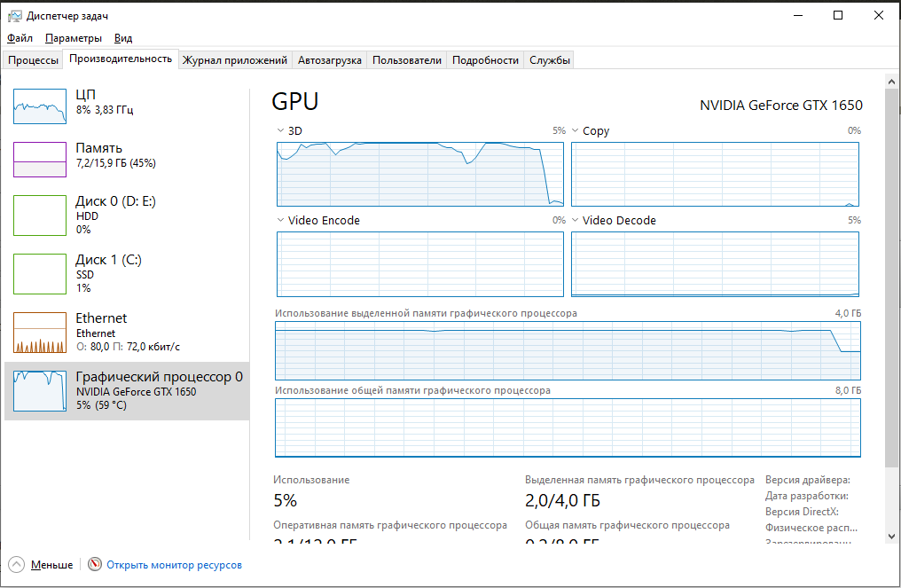
Task: Open the 3D graph engine dropdown
Action: (x=281, y=131)
